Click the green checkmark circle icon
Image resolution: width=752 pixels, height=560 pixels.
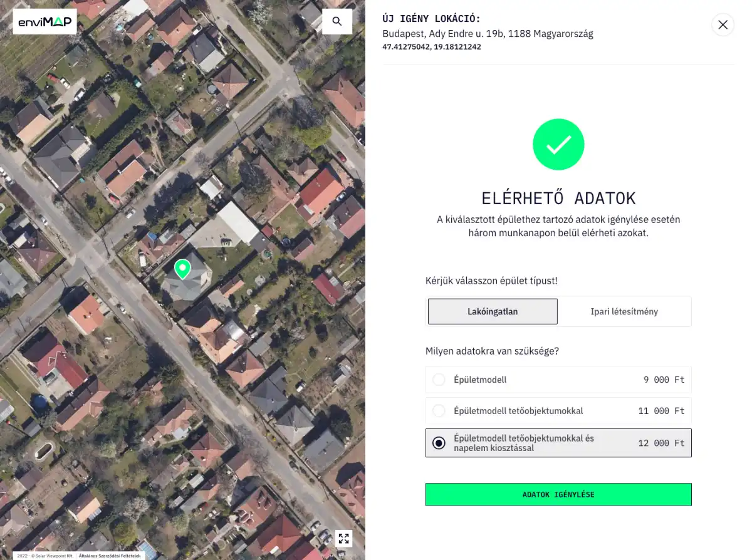point(558,145)
